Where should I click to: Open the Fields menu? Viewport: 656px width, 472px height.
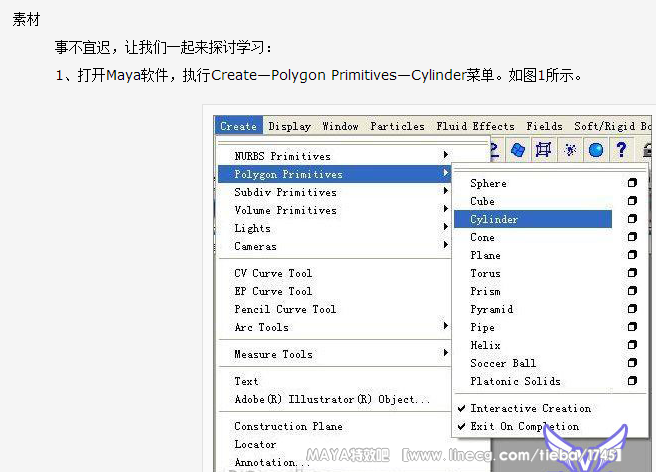(544, 126)
